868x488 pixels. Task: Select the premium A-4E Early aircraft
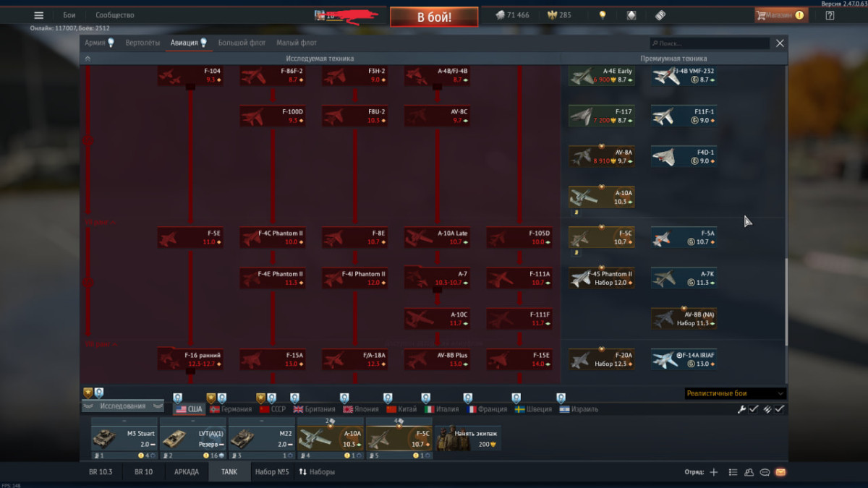click(x=602, y=75)
